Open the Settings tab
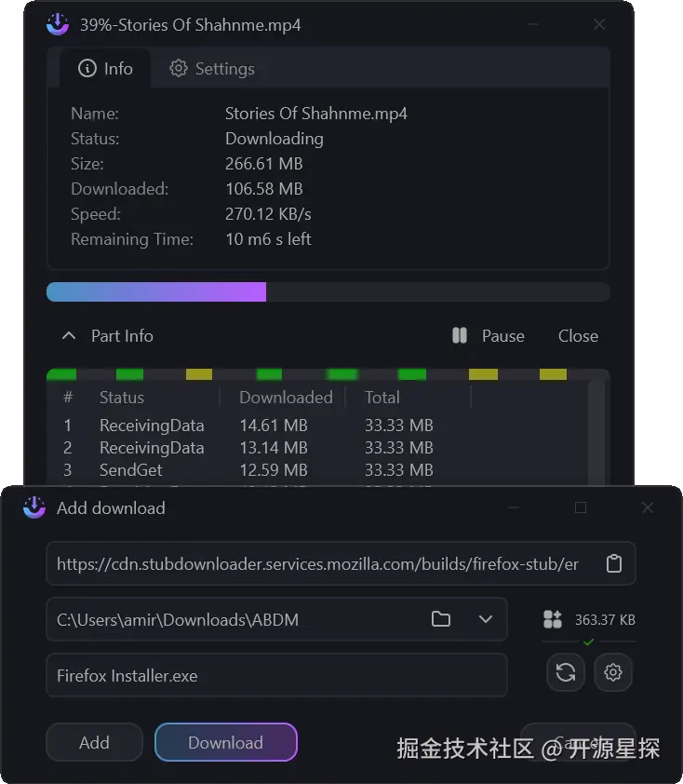Screen dimensions: 683x784 click(x=212, y=69)
